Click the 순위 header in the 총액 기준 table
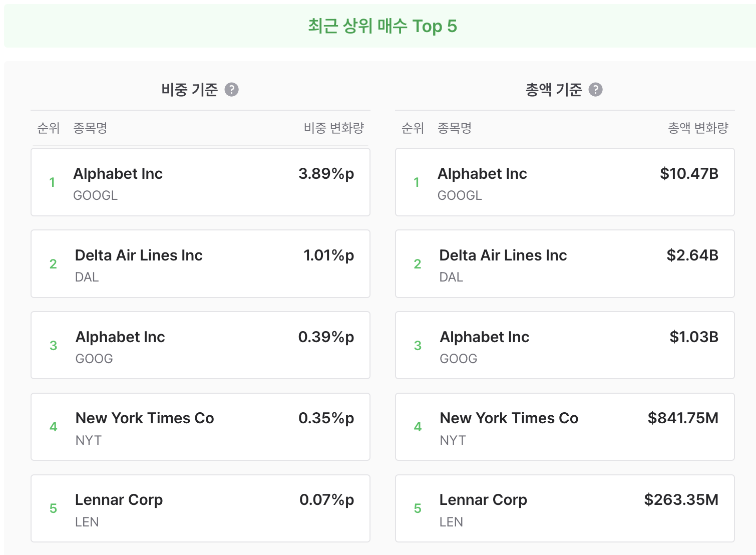 click(413, 128)
